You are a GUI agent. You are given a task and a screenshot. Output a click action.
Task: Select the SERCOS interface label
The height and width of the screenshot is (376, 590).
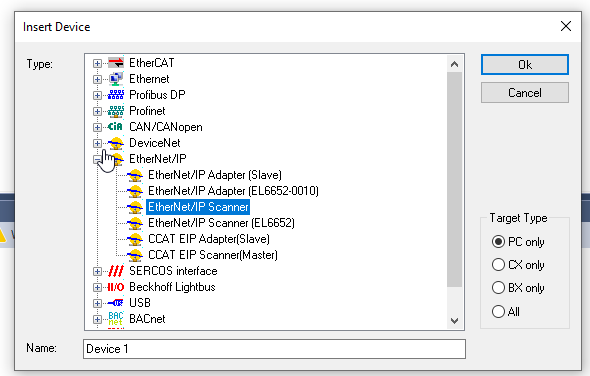click(x=173, y=271)
